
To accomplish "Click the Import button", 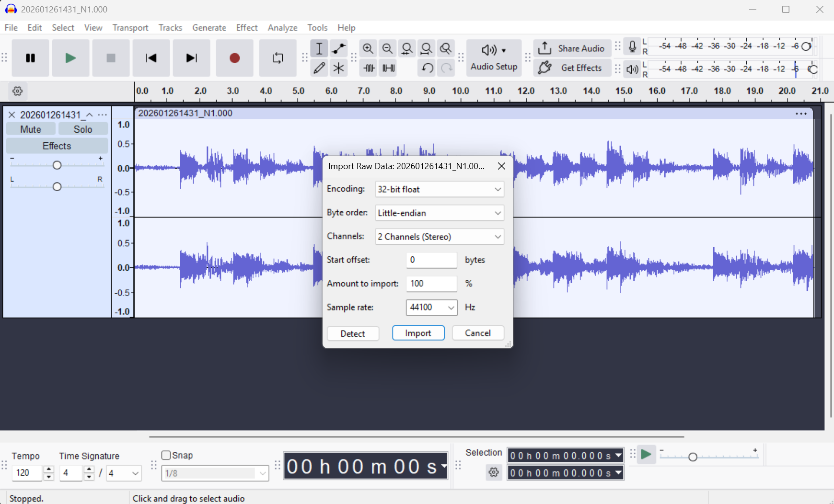I will (418, 333).
